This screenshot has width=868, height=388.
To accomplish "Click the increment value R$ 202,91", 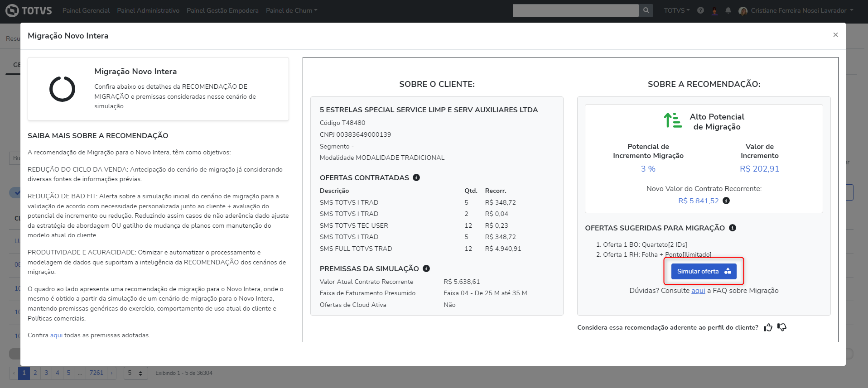I will (x=759, y=169).
